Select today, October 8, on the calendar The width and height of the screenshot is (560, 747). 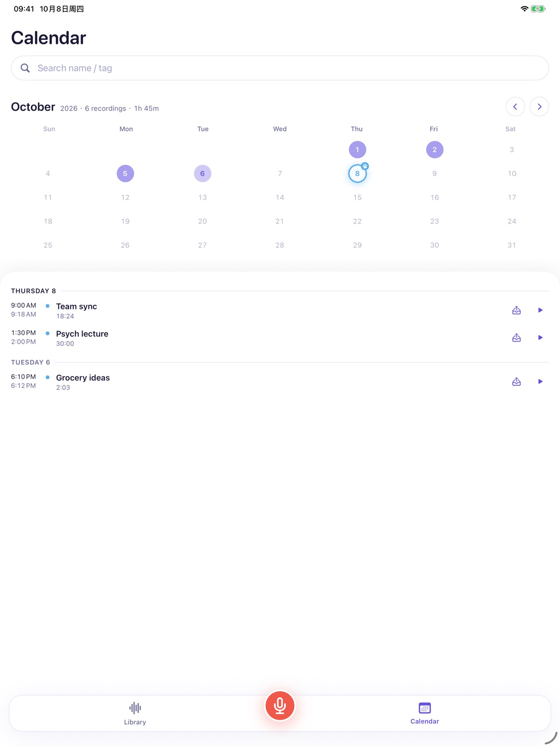pyautogui.click(x=357, y=174)
